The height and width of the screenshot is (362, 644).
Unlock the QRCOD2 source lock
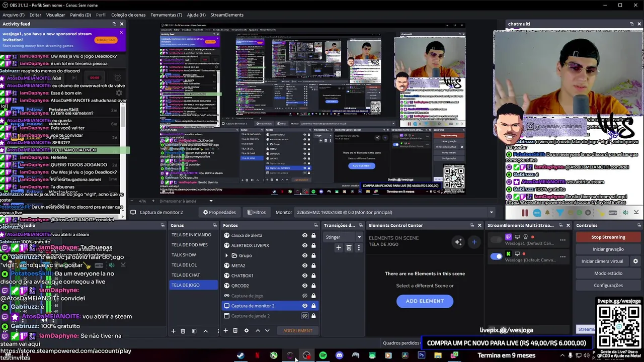[x=313, y=286]
